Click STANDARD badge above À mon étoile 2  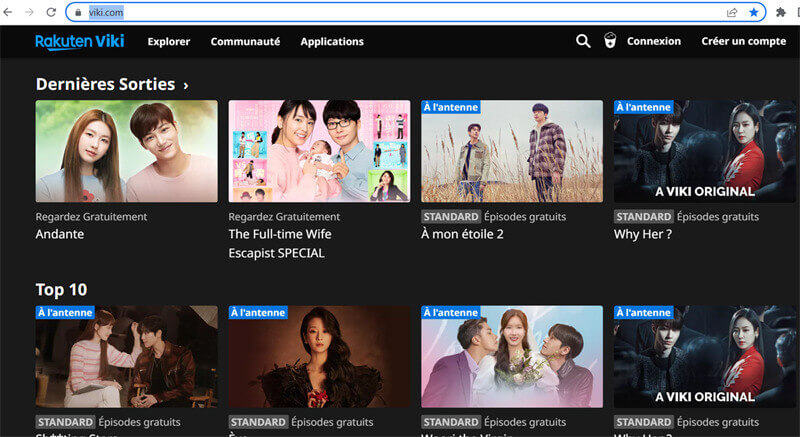pyautogui.click(x=451, y=217)
